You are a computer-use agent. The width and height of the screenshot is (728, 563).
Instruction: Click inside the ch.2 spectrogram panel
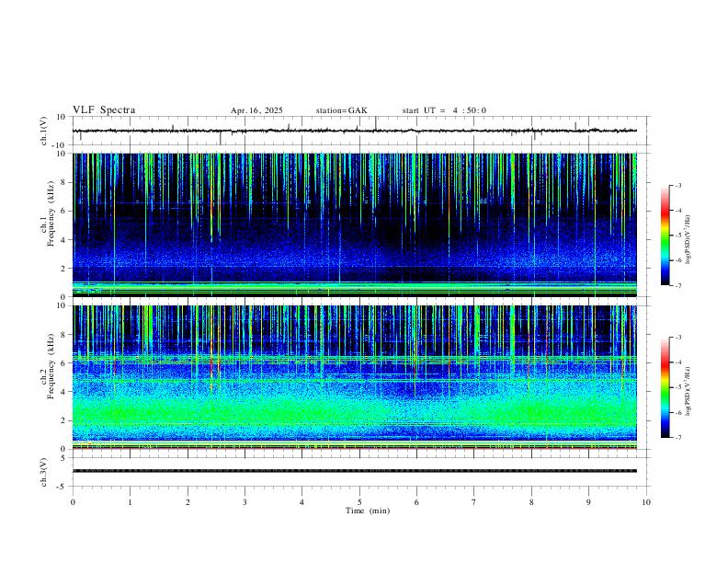(x=355, y=377)
